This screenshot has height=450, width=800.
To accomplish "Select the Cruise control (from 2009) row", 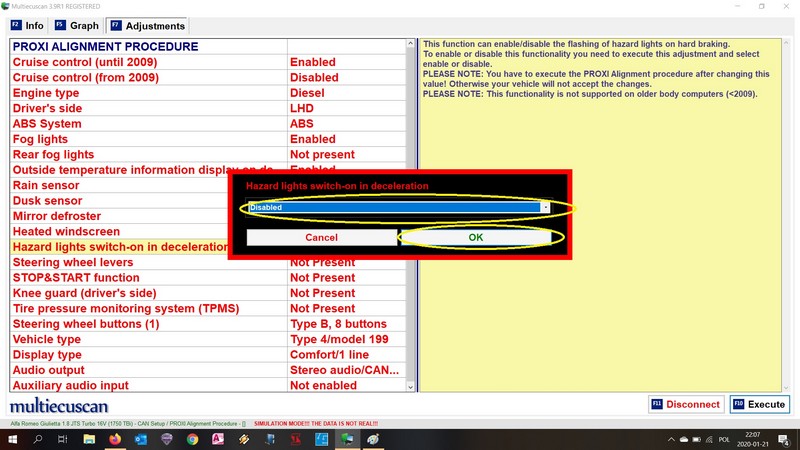I will pos(208,77).
